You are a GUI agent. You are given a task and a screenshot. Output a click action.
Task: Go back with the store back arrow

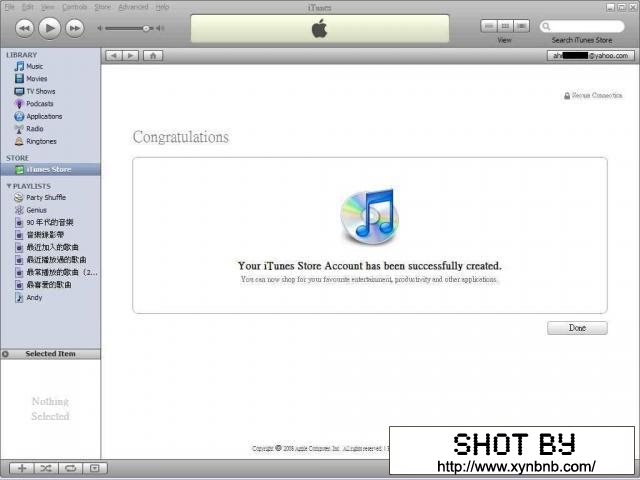tap(114, 56)
